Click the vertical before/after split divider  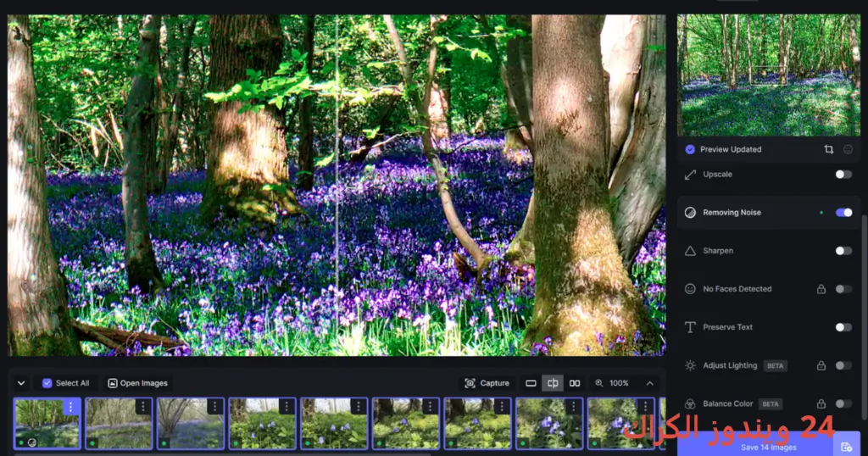[x=337, y=186]
